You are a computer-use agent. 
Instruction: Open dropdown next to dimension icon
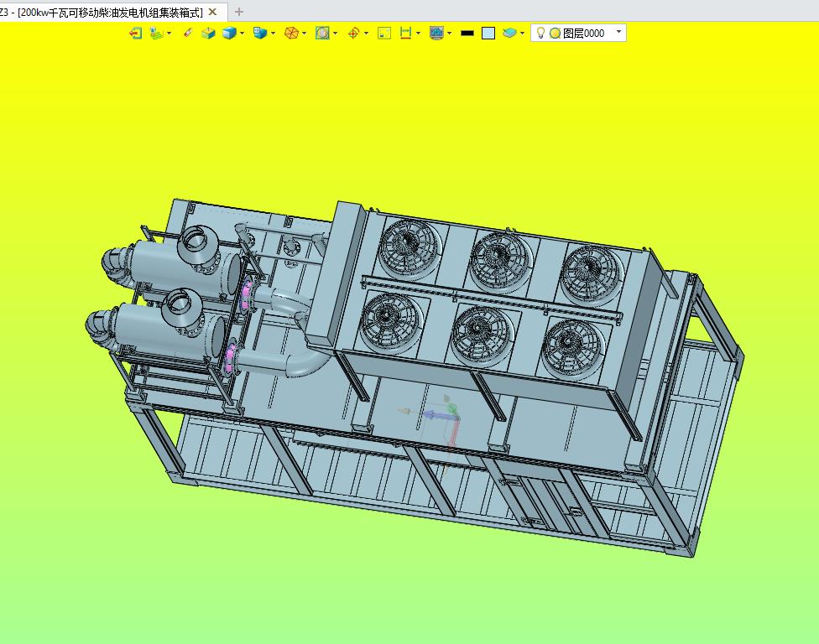(418, 34)
